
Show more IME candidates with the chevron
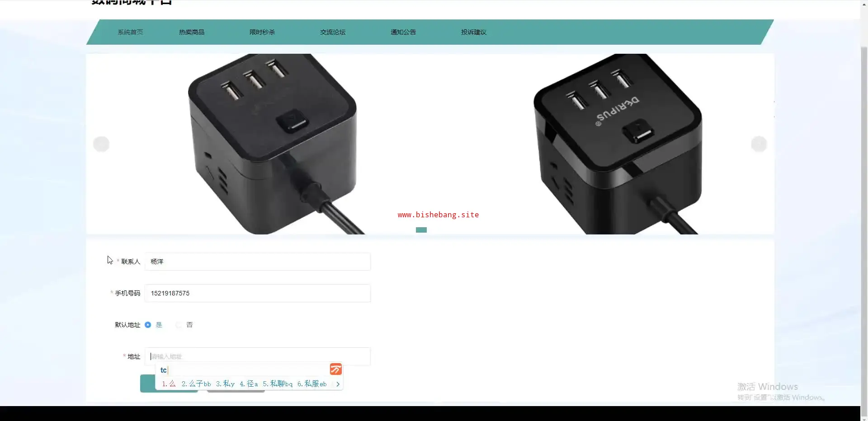coord(338,384)
